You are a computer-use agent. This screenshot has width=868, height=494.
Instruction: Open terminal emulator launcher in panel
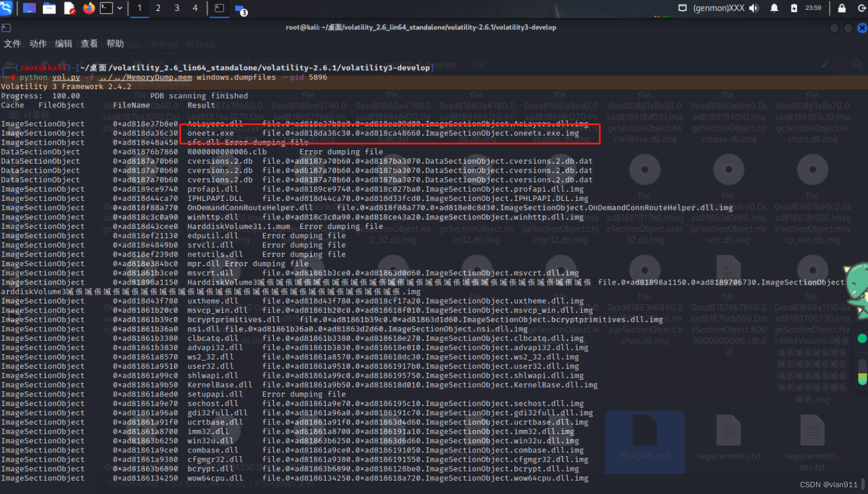coord(107,8)
